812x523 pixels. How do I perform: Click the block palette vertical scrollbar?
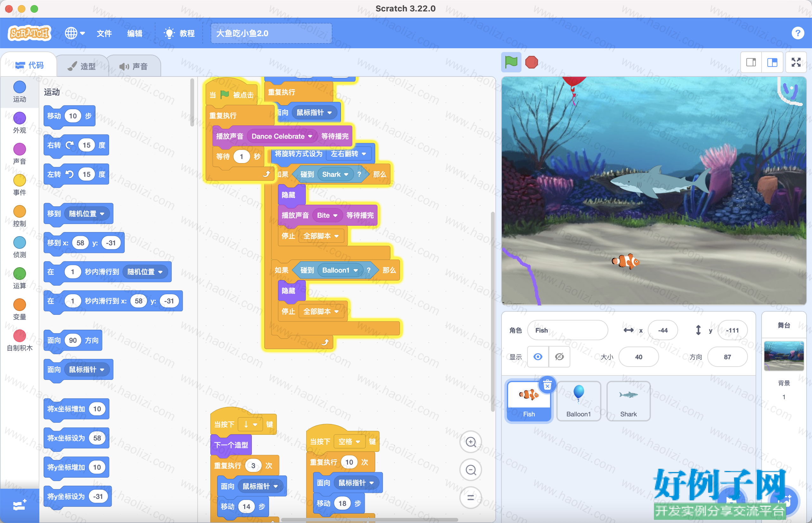(x=192, y=102)
